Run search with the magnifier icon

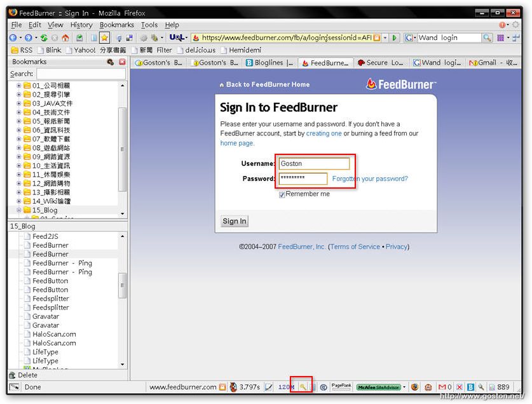click(x=487, y=37)
